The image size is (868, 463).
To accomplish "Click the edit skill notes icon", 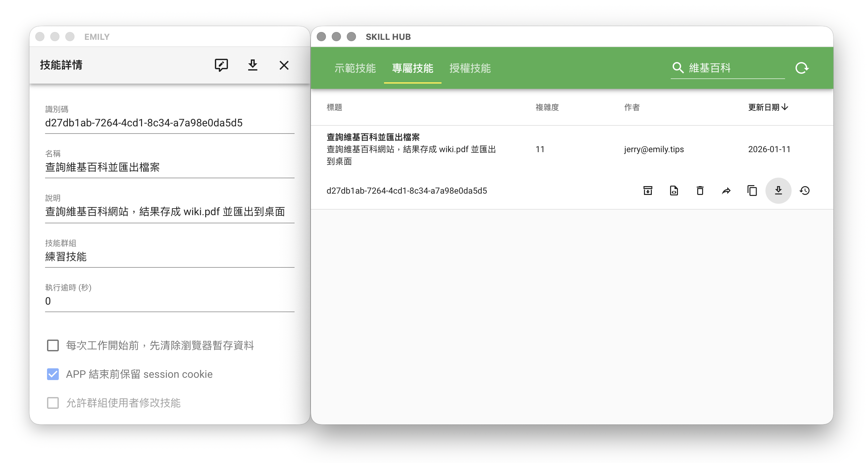I will coord(221,65).
